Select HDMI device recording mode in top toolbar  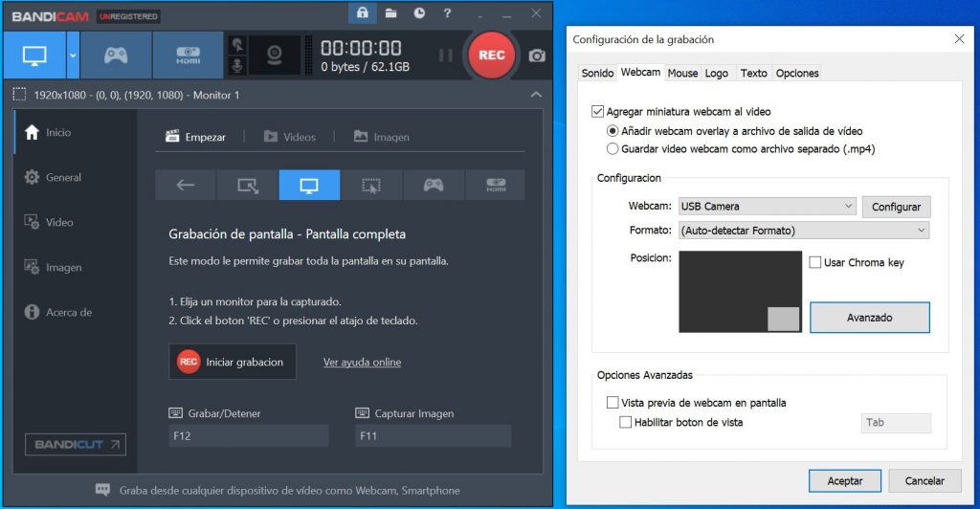point(188,55)
